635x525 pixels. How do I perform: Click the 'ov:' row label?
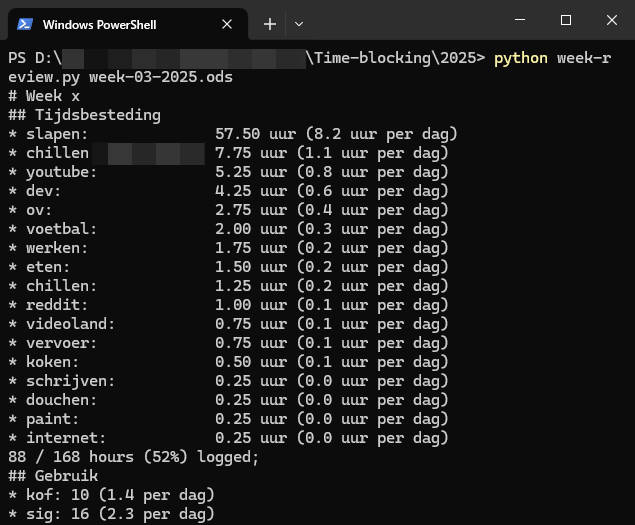[x=39, y=210]
